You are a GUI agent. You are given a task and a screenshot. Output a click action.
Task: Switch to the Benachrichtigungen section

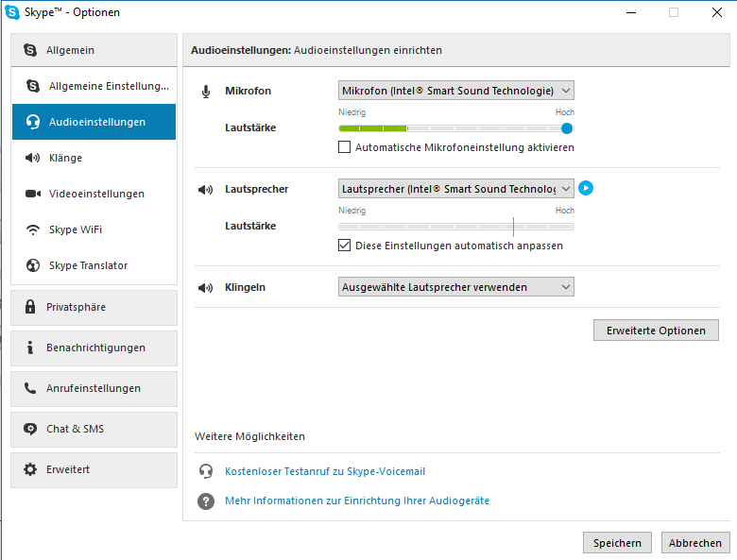94,348
